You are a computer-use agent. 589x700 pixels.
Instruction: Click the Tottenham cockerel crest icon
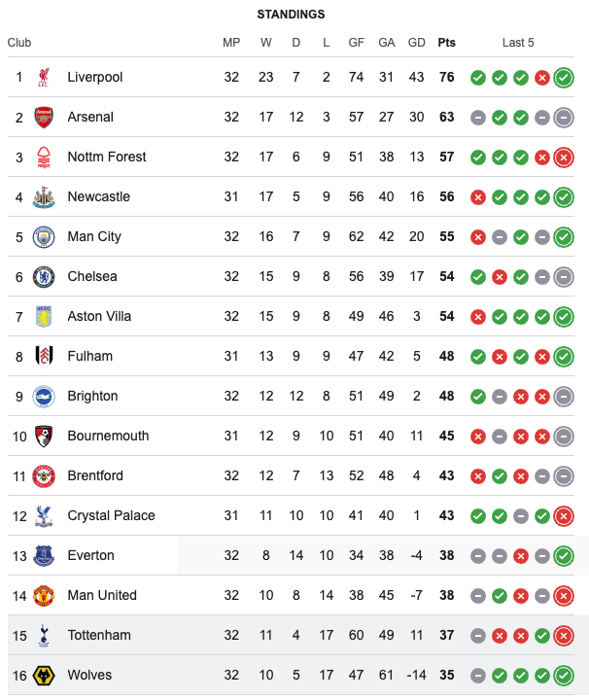44,636
